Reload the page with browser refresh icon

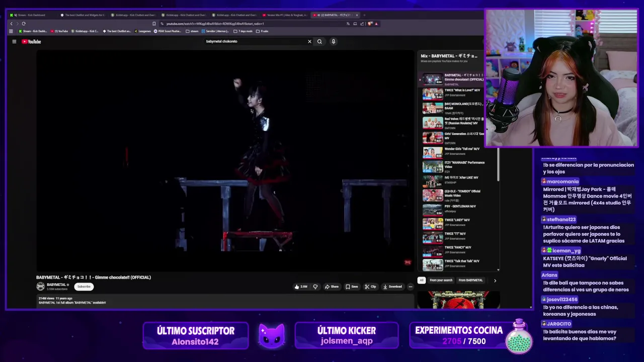24,24
